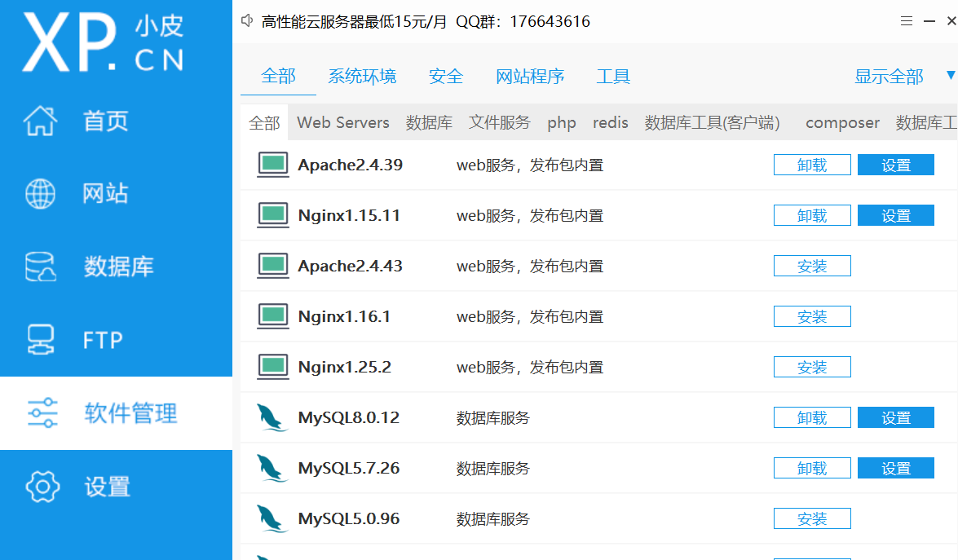Open 设置 in the sidebar
Image resolution: width=958 pixels, height=560 pixels.
(x=108, y=487)
